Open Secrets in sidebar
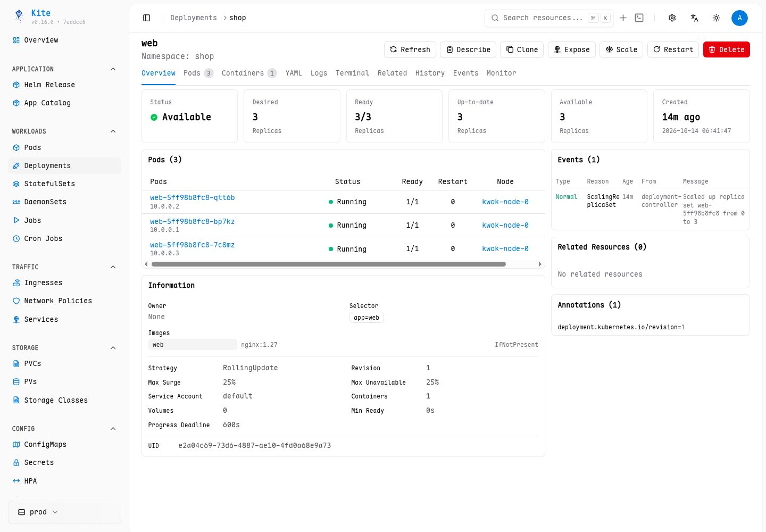This screenshot has width=766, height=532. coord(64,463)
